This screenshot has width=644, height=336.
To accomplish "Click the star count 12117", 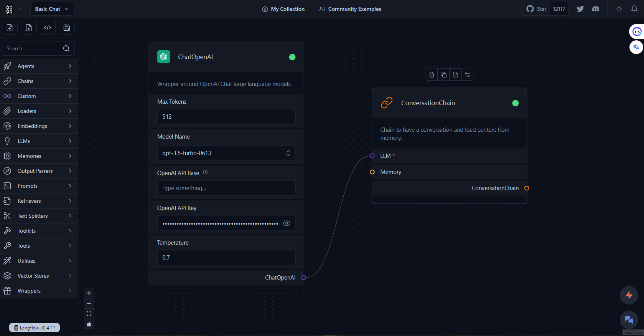I will click(559, 9).
